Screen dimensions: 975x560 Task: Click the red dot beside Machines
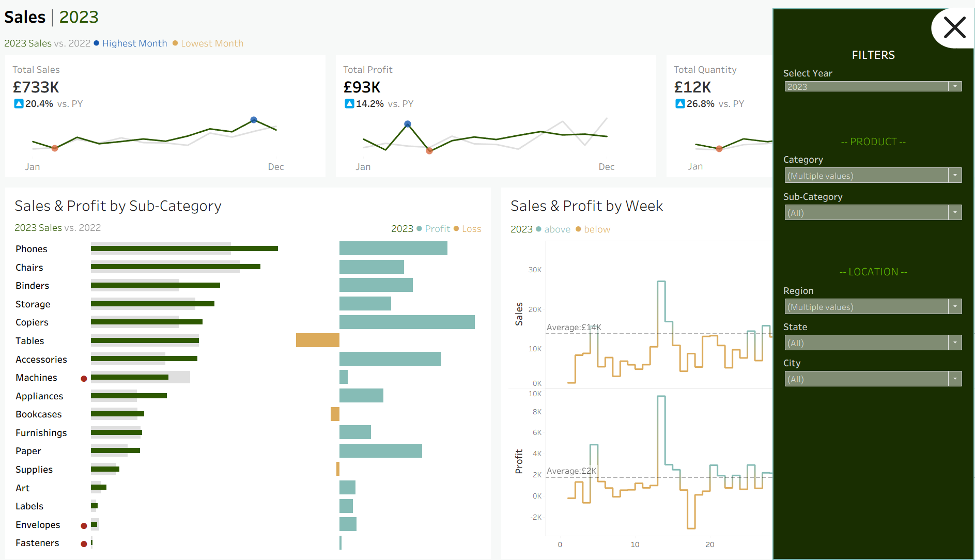[84, 379]
